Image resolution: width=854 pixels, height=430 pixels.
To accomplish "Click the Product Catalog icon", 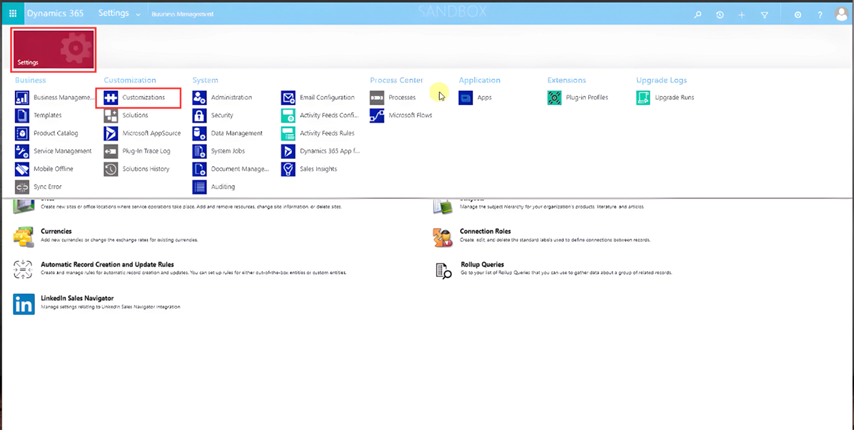I will 22,133.
